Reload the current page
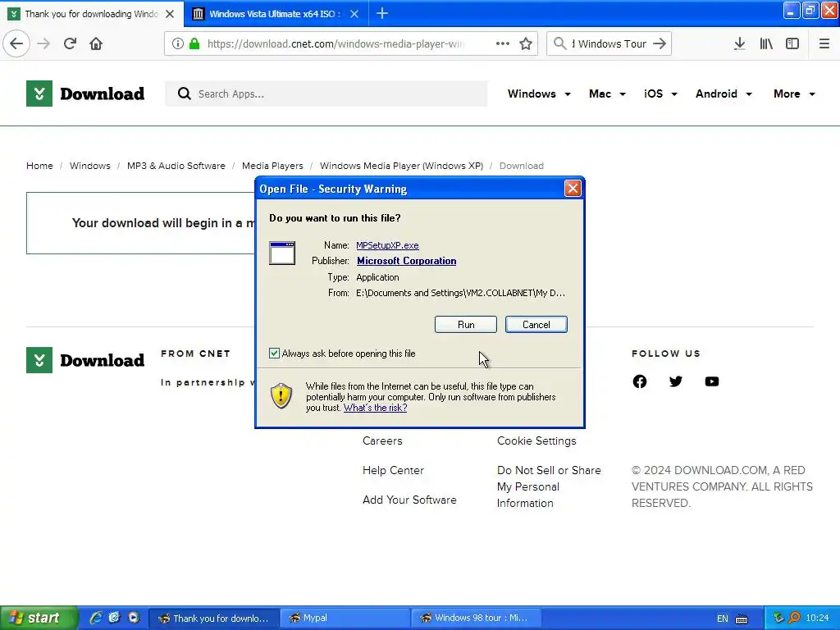This screenshot has width=840, height=630. [x=70, y=43]
